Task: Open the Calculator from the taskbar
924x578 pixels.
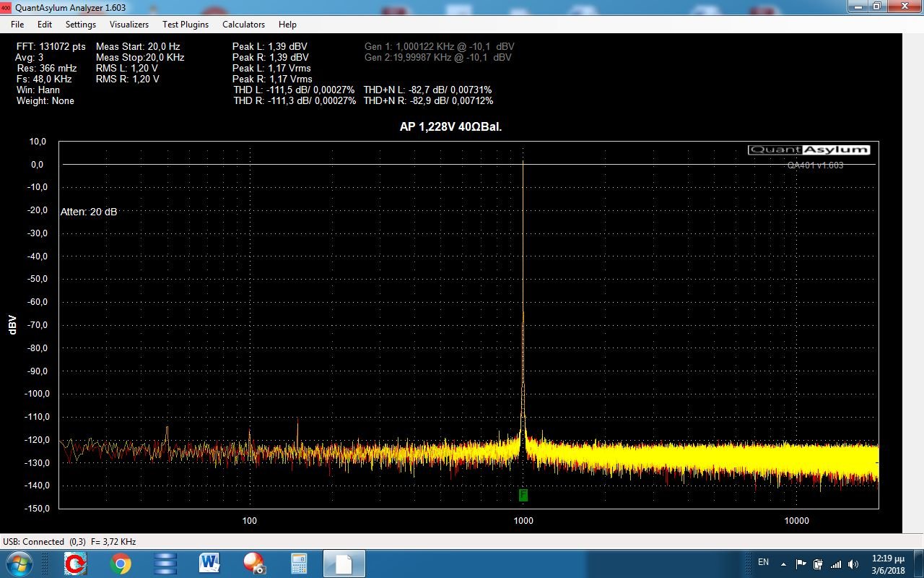Action: pos(298,563)
